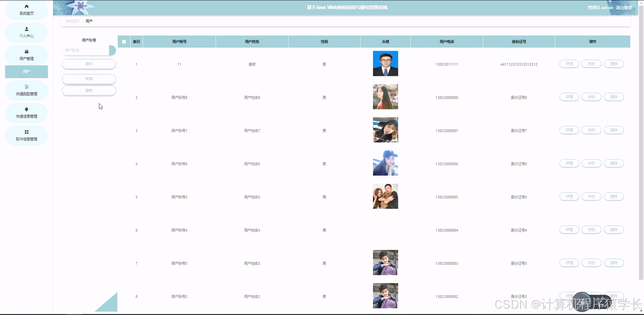Click phone number 13823888884
Viewport: 644px width, 315px height.
pos(447,230)
